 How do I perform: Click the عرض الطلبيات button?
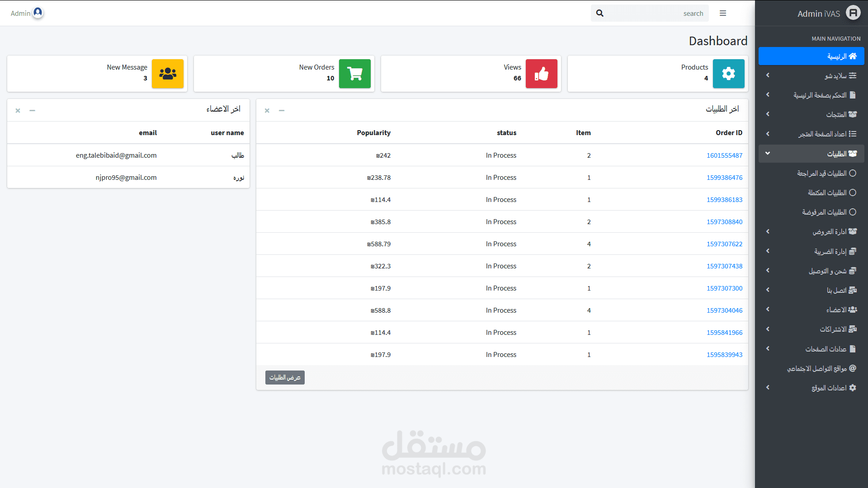pos(285,377)
